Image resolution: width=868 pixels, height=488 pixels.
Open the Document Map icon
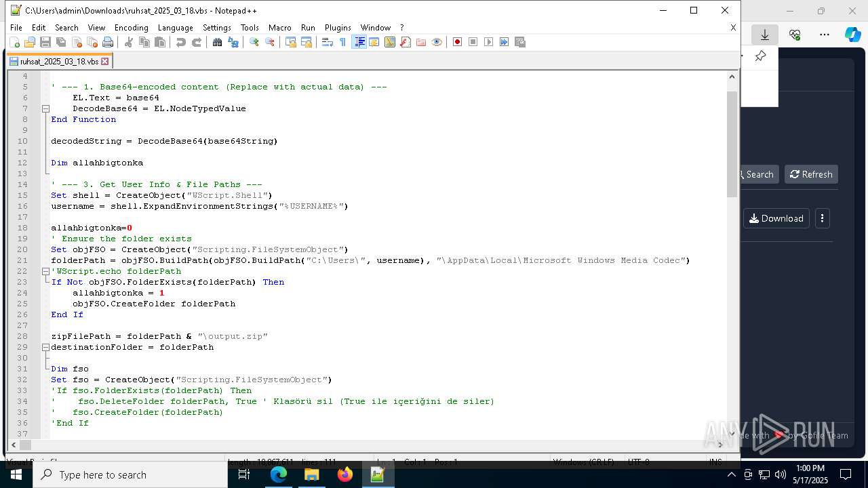(390, 42)
